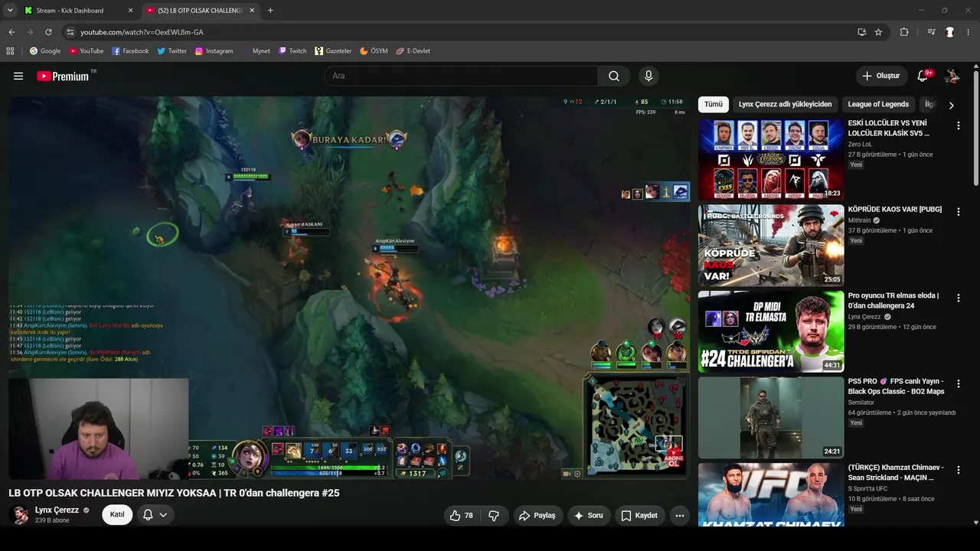Open the YouTube guide hamburger menu
980x551 pixels.
point(18,76)
